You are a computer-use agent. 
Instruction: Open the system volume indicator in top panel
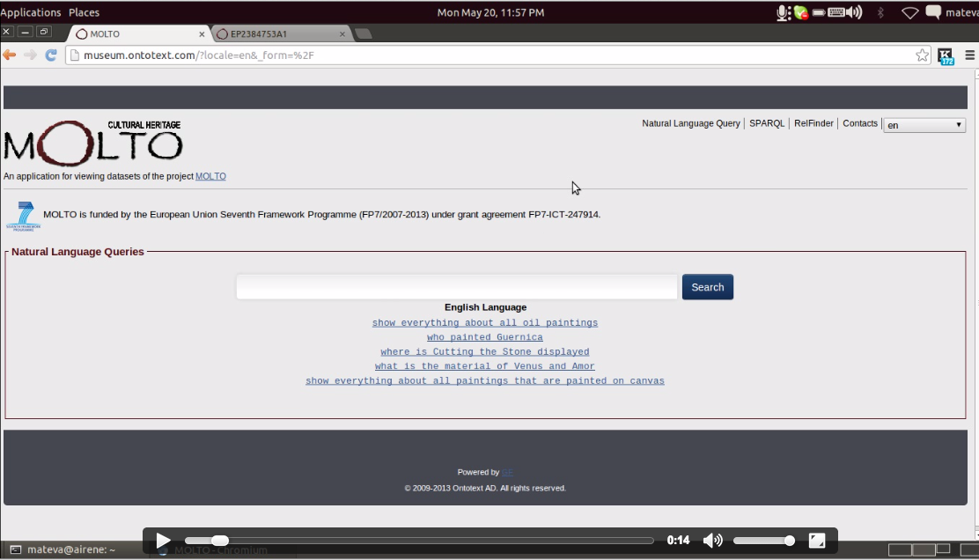point(854,12)
